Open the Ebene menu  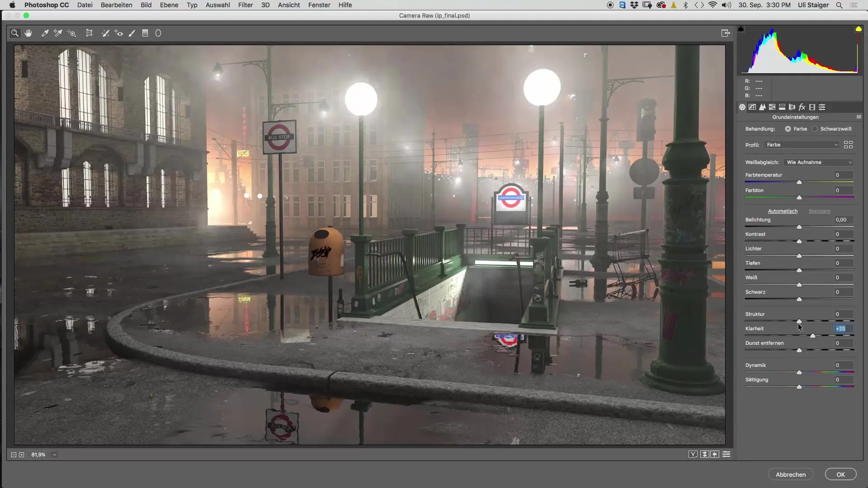pos(169,5)
